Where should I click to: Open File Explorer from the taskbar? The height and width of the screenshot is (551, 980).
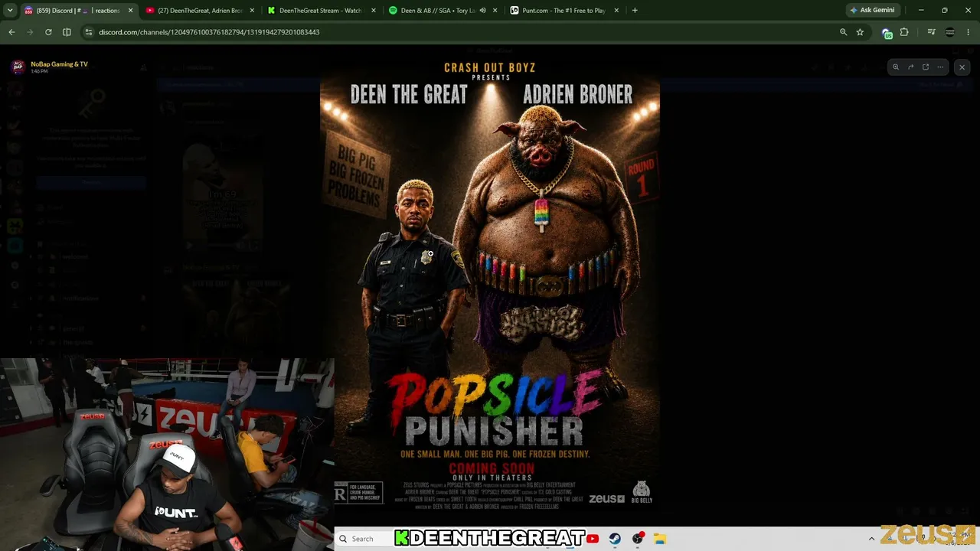(659, 539)
